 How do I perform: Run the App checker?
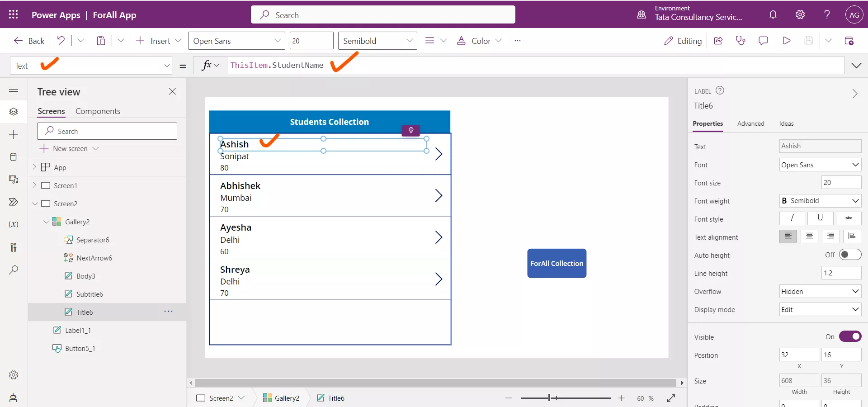point(741,41)
